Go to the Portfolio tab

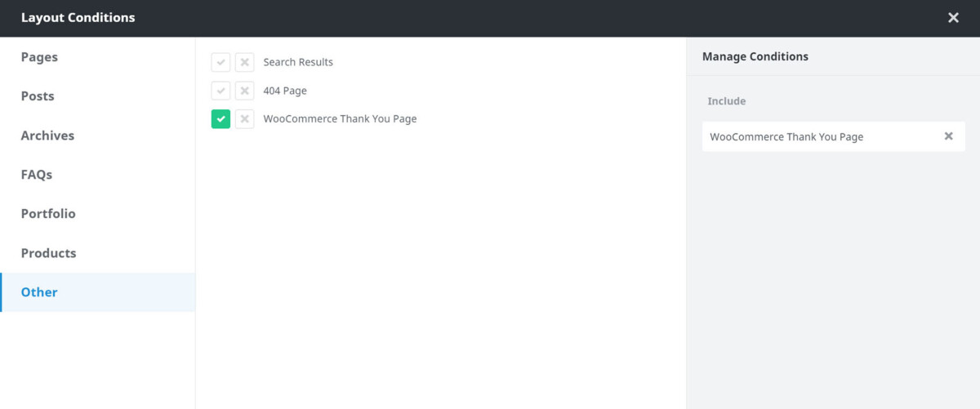click(48, 214)
